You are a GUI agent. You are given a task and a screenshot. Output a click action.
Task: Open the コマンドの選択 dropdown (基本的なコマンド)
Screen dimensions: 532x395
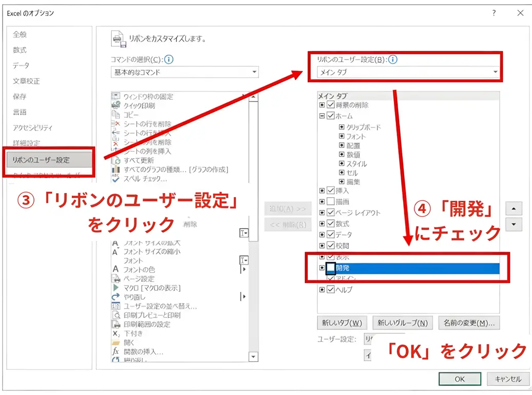tap(185, 72)
